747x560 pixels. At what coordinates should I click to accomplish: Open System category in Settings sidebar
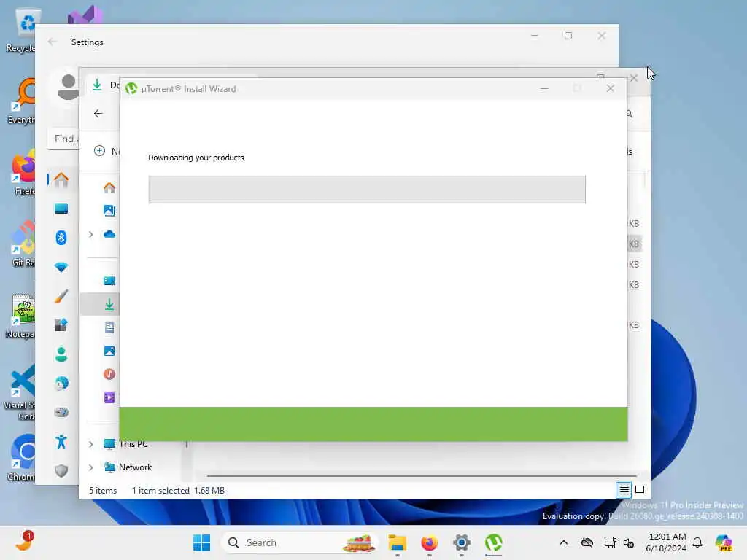pos(61,209)
